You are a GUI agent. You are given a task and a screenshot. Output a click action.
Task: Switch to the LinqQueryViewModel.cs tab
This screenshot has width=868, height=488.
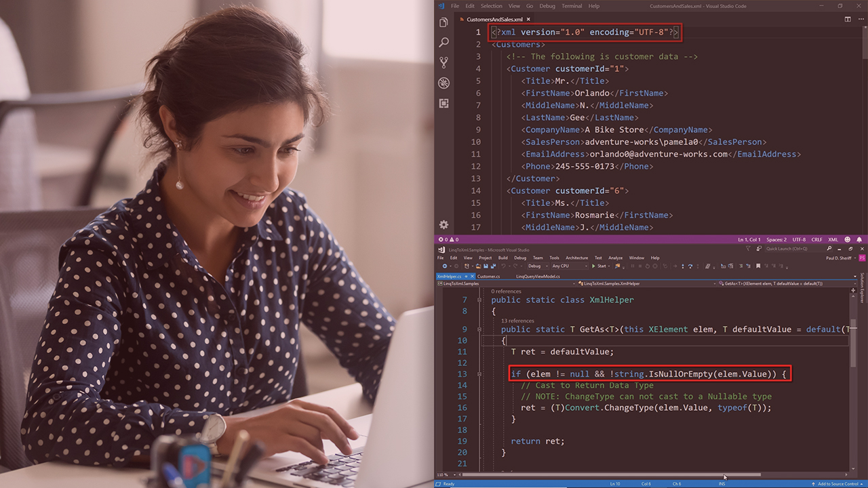pos(538,277)
